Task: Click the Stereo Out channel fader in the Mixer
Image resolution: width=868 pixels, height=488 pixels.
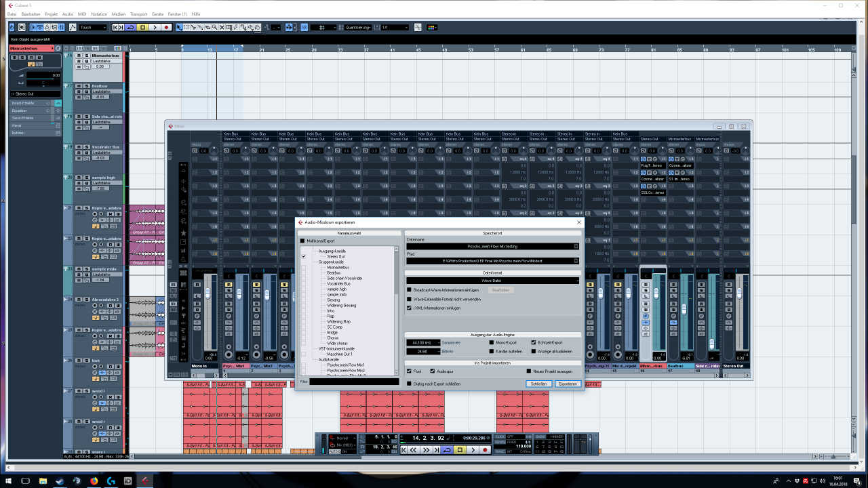Action: pyautogui.click(x=739, y=293)
